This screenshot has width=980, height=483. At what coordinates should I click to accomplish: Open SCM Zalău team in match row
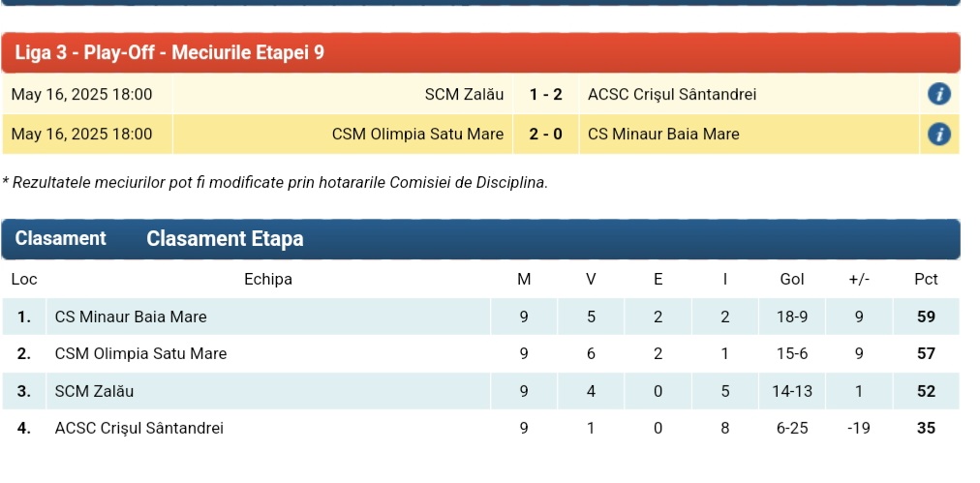[x=464, y=94]
